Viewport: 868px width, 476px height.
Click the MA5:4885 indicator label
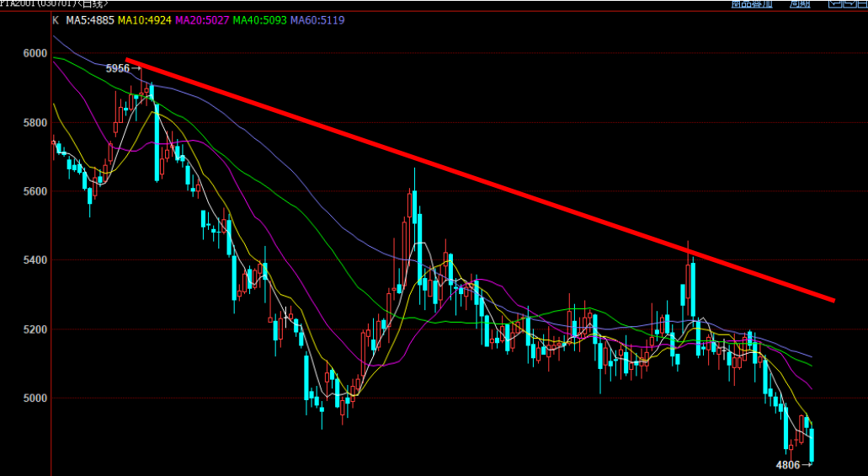tap(90, 20)
